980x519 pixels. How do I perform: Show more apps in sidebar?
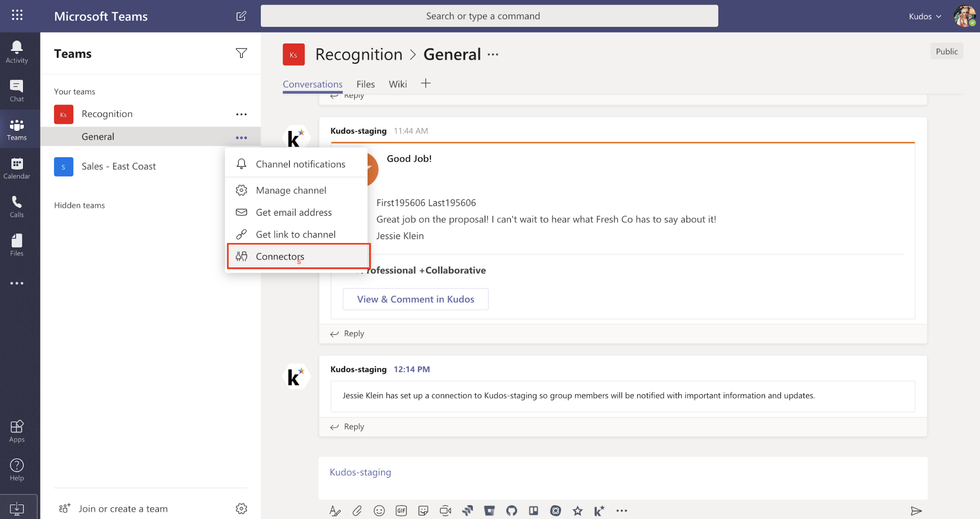point(17,283)
